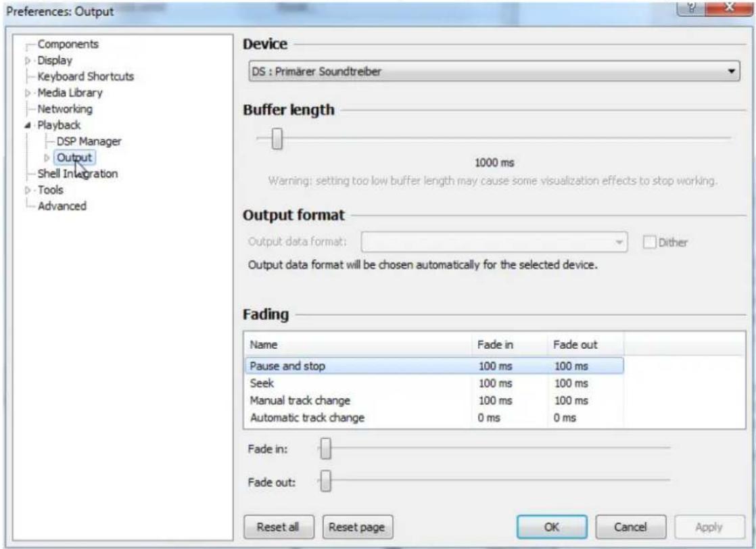Open Shell Integration preferences page

pos(78,174)
